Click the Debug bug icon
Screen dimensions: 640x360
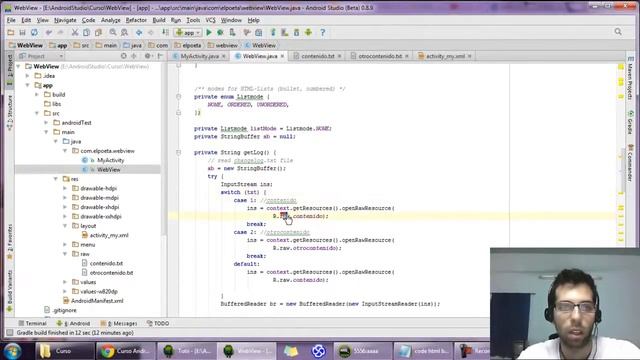coord(220,32)
